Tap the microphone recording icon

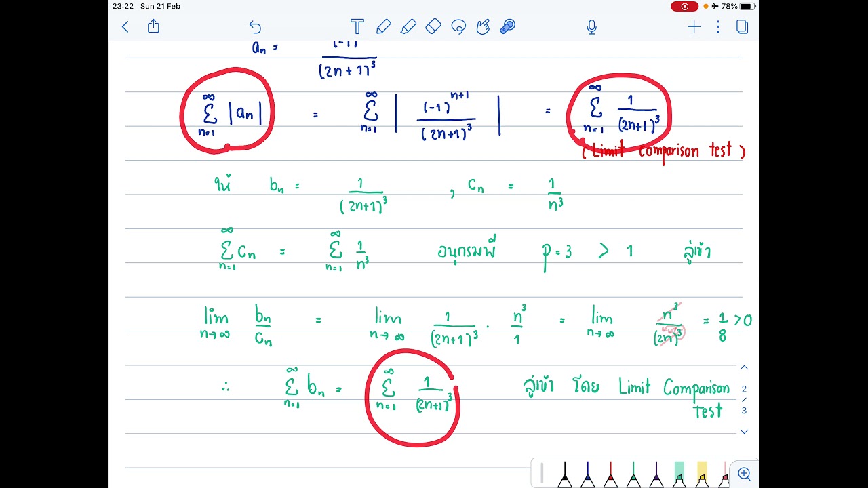coord(591,26)
